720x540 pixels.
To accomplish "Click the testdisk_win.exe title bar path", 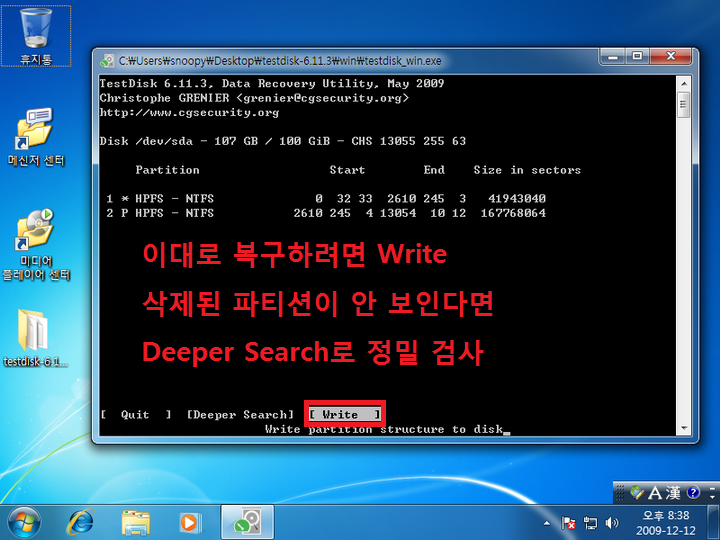I will [x=280, y=61].
